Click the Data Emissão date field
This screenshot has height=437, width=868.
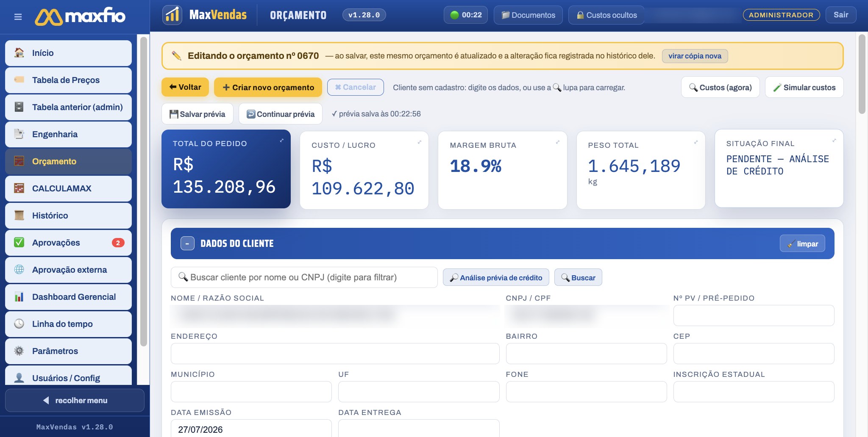point(251,429)
